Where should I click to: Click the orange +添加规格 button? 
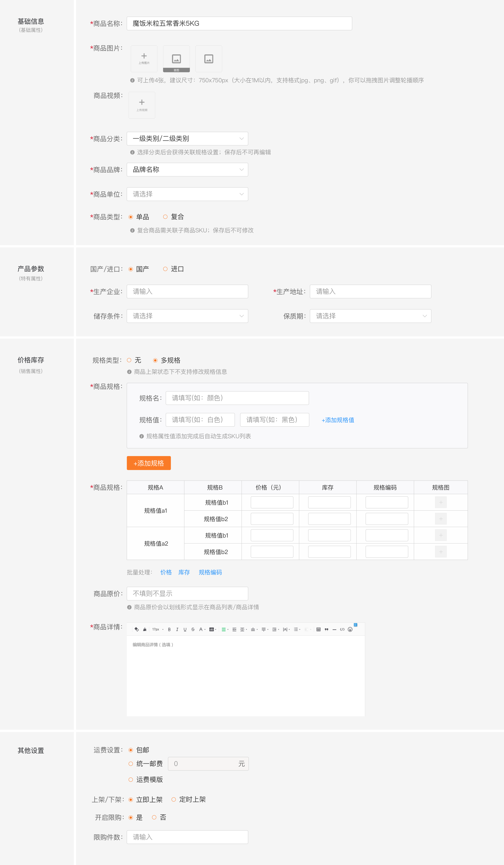tap(149, 463)
